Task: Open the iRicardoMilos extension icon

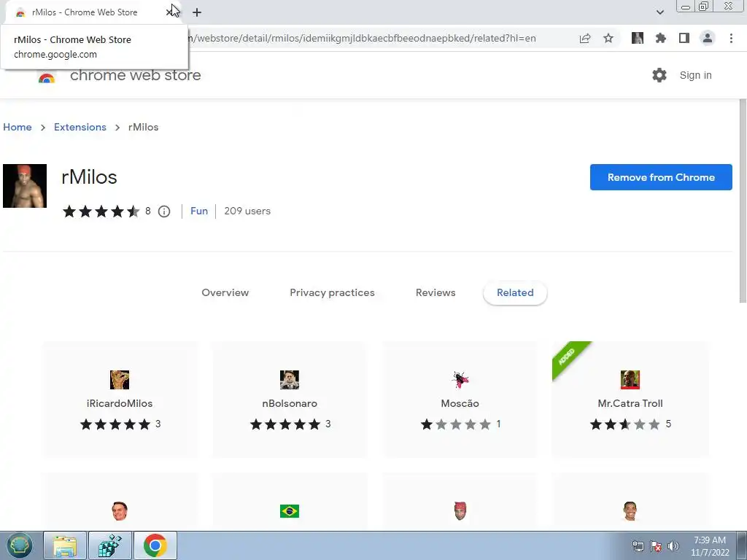Action: click(120, 380)
